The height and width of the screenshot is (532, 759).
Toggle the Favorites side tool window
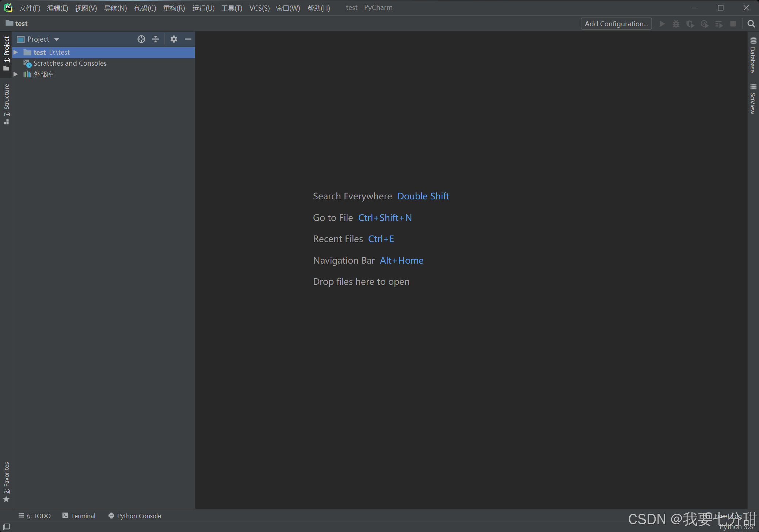[7, 481]
